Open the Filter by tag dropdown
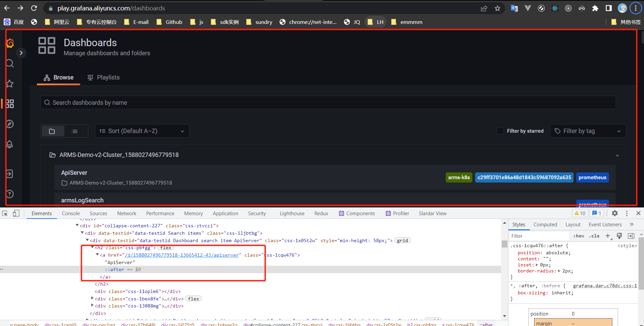The image size is (644, 326). click(x=588, y=131)
